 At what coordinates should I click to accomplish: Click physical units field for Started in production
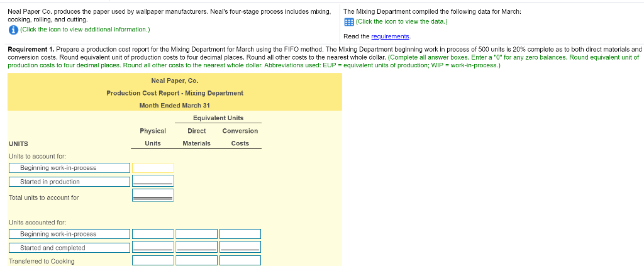click(x=153, y=181)
